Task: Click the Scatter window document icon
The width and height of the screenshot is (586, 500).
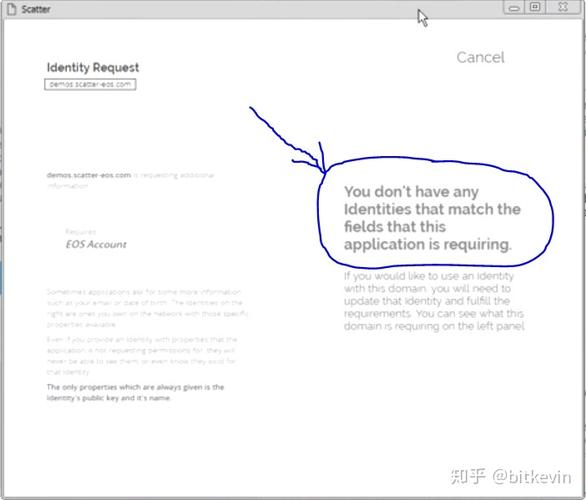Action: 12,9
